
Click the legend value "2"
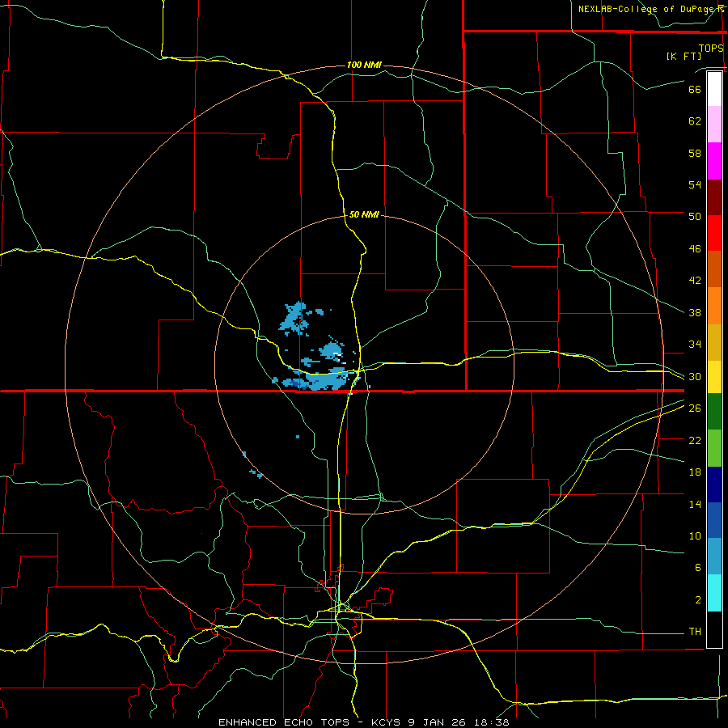[697, 600]
